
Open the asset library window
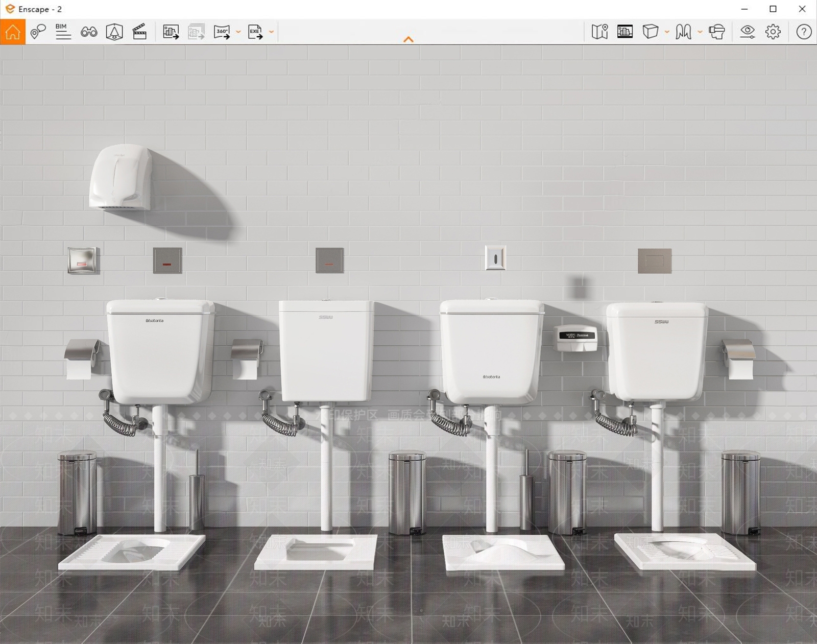click(x=625, y=32)
